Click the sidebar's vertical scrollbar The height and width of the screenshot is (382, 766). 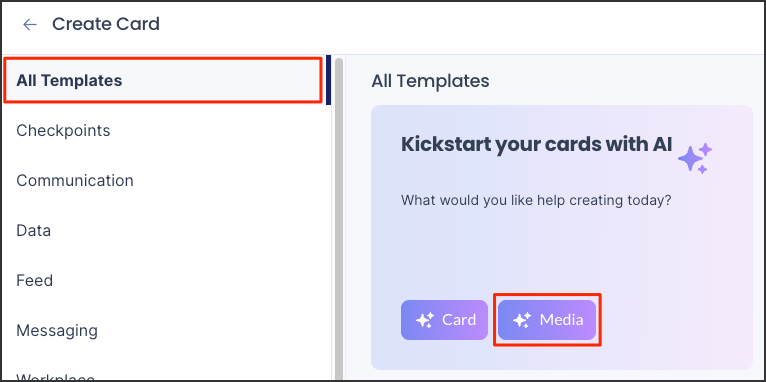339,219
